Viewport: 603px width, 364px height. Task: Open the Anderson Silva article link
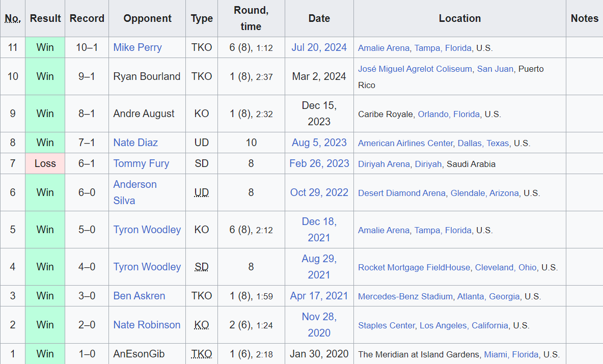pos(135,192)
